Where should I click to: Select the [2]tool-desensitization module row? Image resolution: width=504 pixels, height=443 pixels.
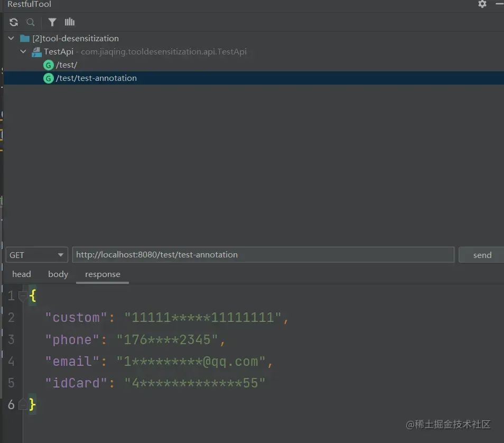pos(253,38)
